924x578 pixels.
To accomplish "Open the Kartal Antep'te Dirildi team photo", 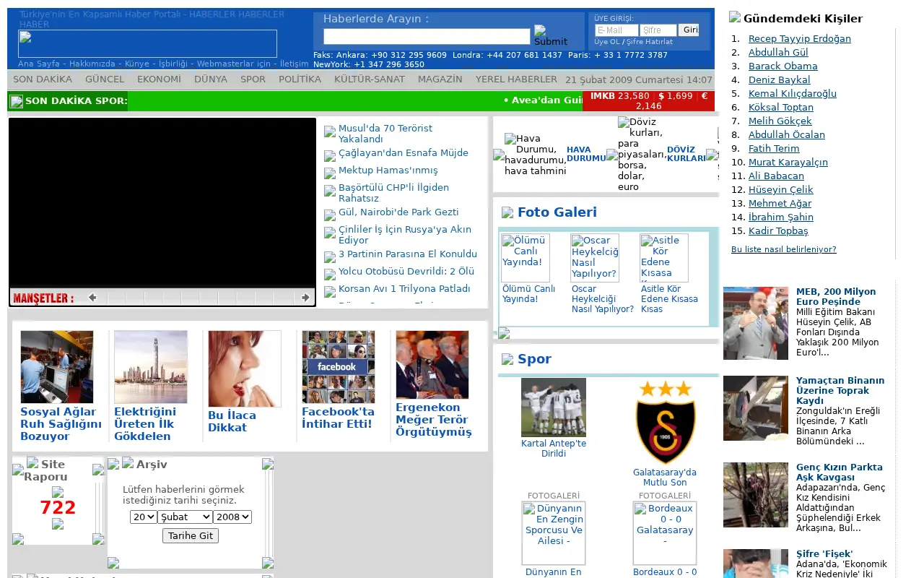I will pyautogui.click(x=554, y=407).
